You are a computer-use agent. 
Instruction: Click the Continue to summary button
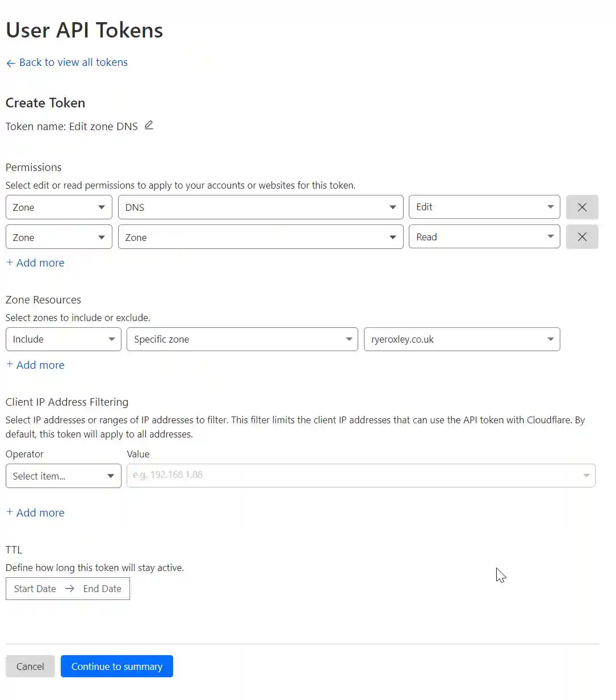pos(116,666)
